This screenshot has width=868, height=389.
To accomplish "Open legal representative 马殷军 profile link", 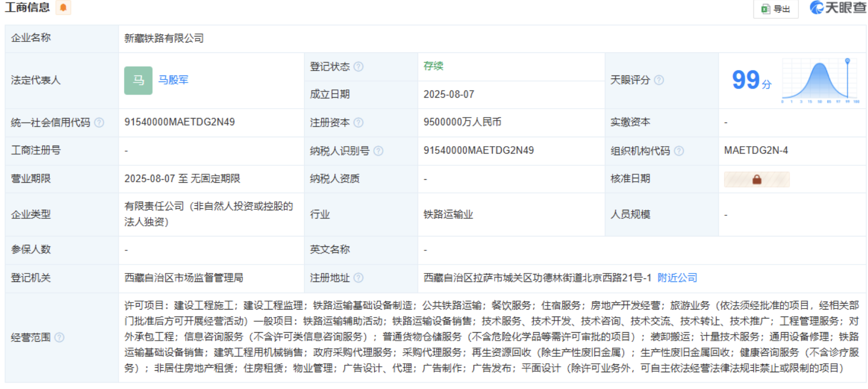I will click(x=173, y=80).
